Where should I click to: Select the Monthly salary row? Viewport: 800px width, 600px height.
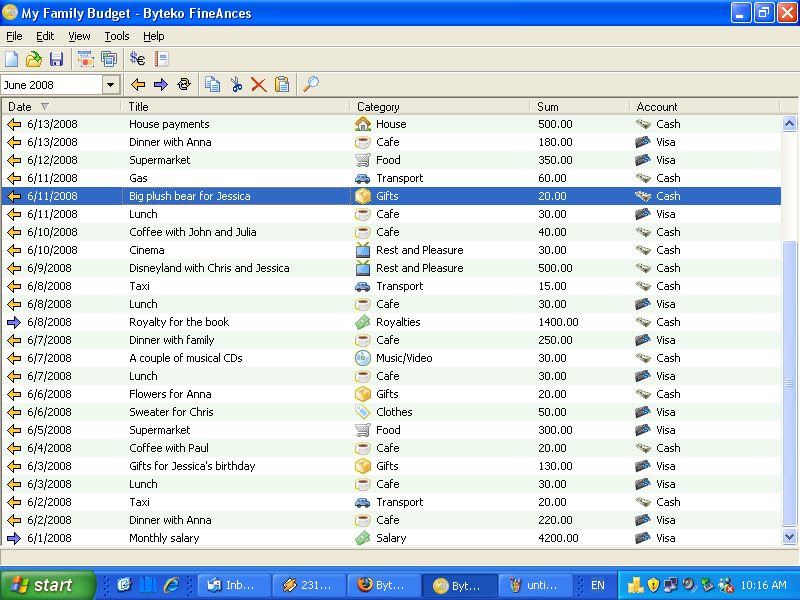164,538
